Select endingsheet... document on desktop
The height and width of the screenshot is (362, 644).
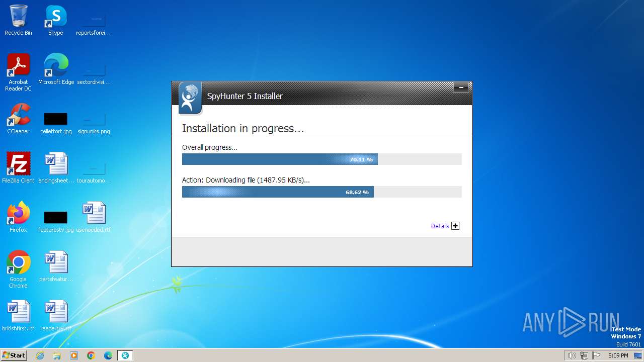click(56, 167)
